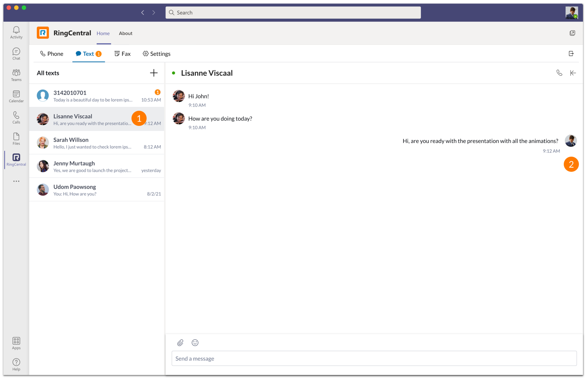The image size is (588, 380).
Task: Collapse the conversation panel with arrow icon
Action: (573, 73)
